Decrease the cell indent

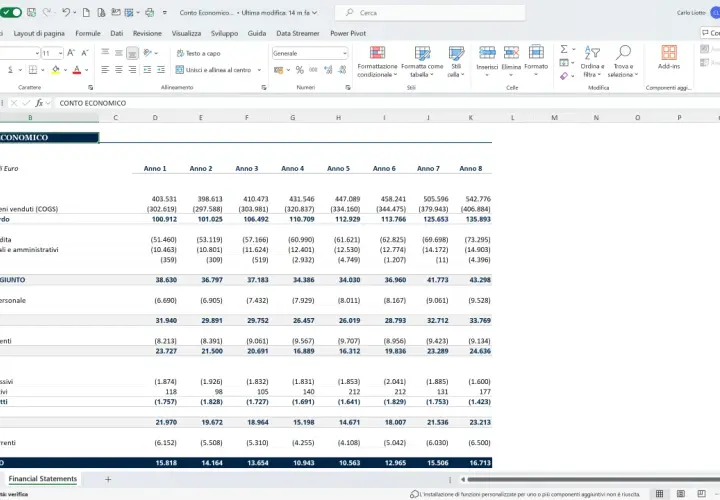click(147, 70)
